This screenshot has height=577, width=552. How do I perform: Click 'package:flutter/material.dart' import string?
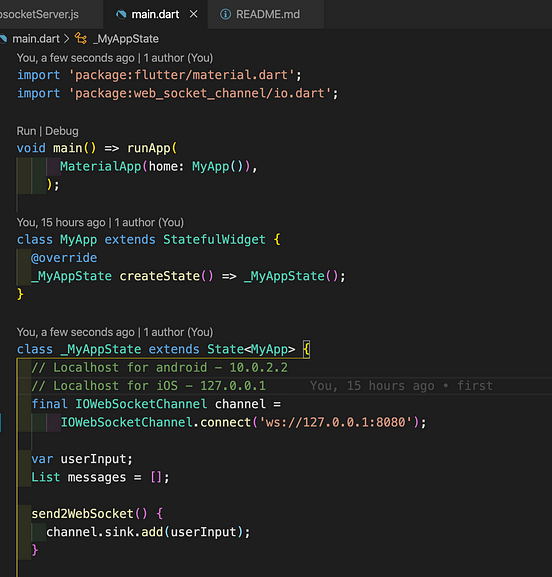tap(181, 75)
